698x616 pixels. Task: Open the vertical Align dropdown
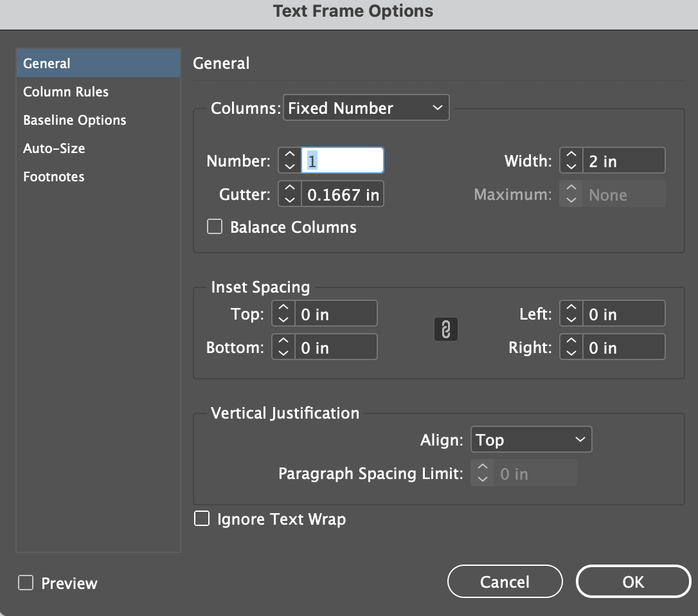tap(531, 439)
